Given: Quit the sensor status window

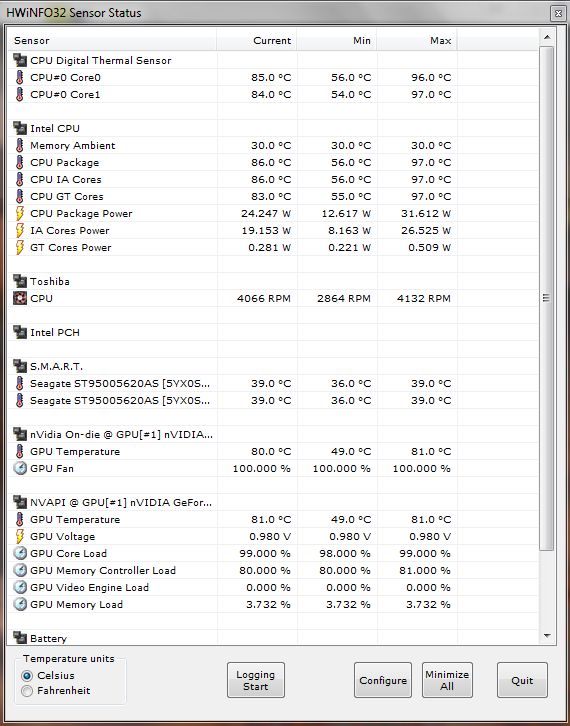Looking at the screenshot, I should click(x=522, y=680).
